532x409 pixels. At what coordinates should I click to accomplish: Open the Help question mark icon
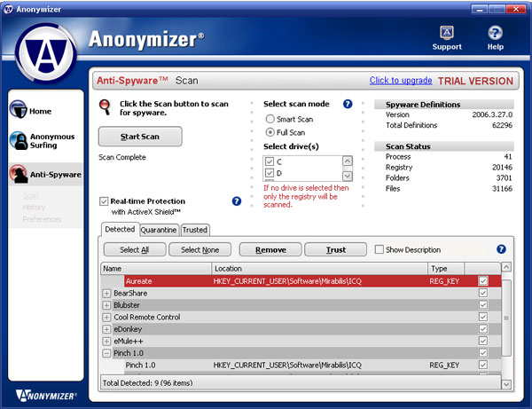click(495, 33)
